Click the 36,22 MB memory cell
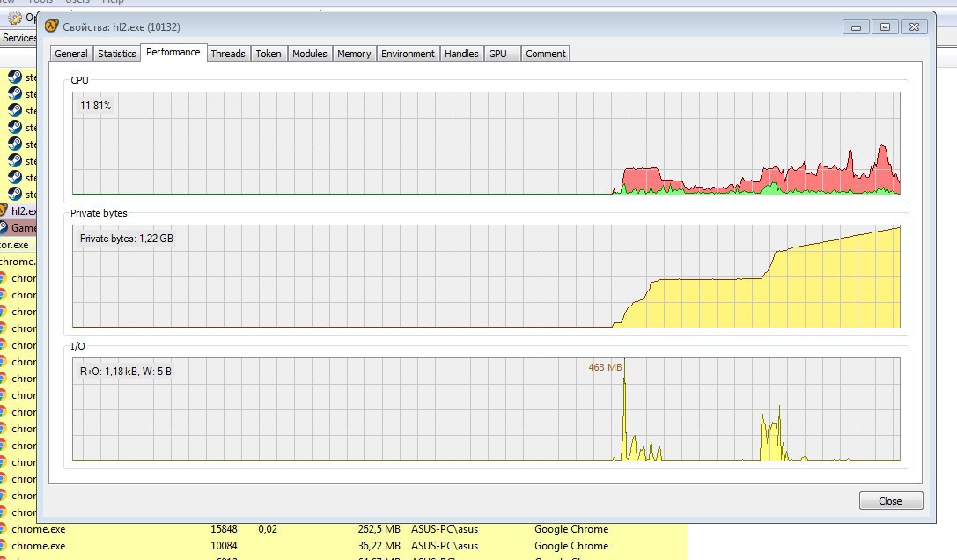 pos(379,546)
